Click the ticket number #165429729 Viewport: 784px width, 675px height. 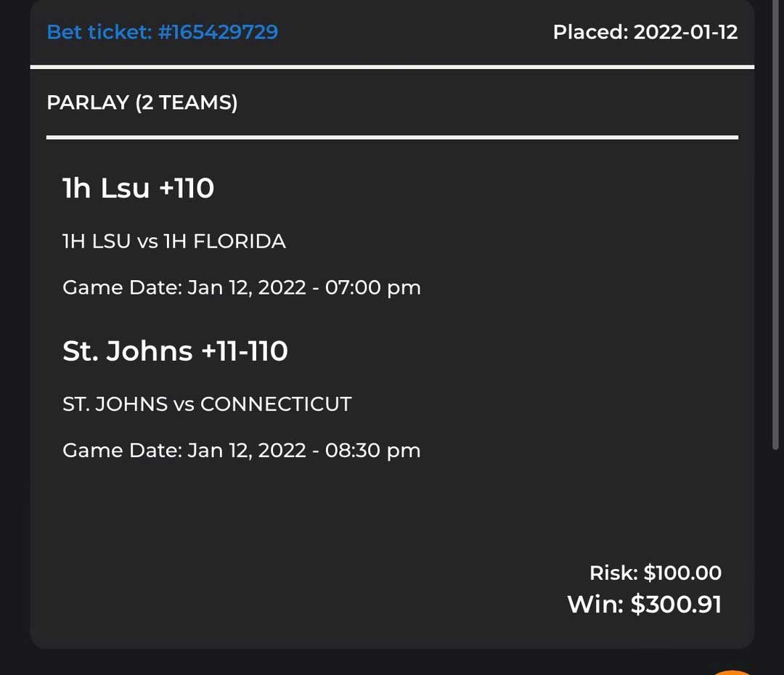[218, 32]
